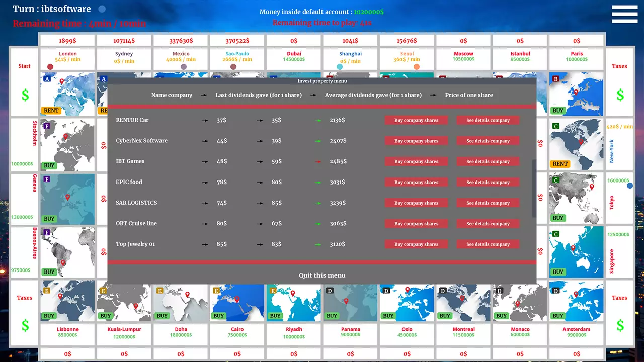Click the green dividend arrow next to EPIC food
644x362 pixels.
coord(318,182)
